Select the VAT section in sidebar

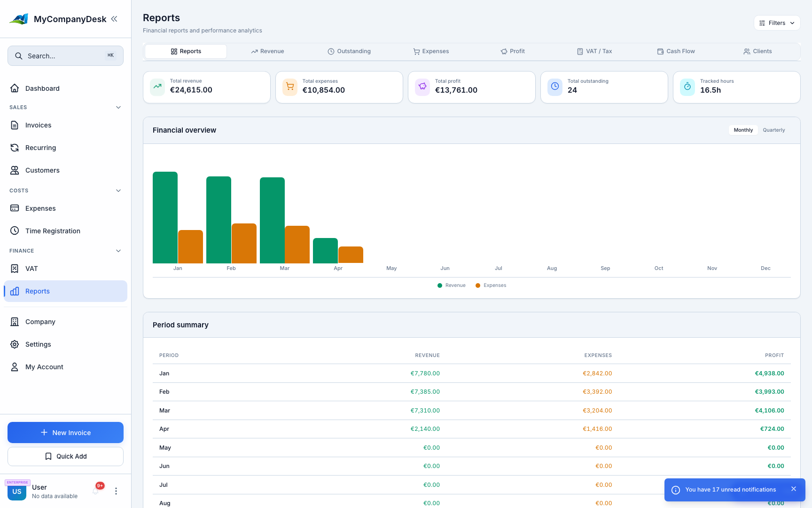[31, 268]
